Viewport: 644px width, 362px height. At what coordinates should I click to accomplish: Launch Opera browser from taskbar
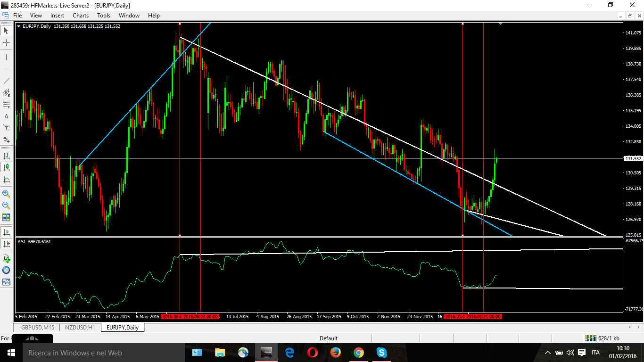pos(313,353)
